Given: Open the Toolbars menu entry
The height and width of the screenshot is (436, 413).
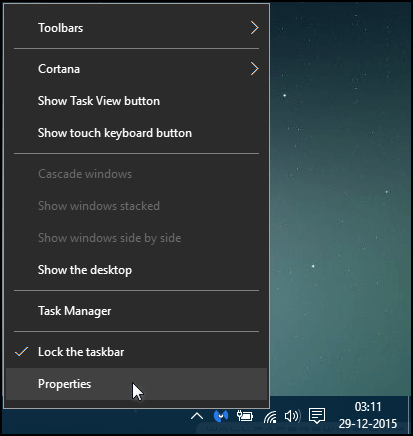Looking at the screenshot, I should click(x=136, y=28).
